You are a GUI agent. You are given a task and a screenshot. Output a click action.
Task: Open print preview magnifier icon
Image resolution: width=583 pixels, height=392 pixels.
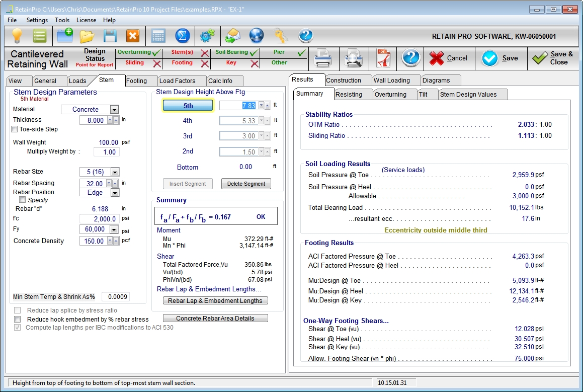pos(353,58)
